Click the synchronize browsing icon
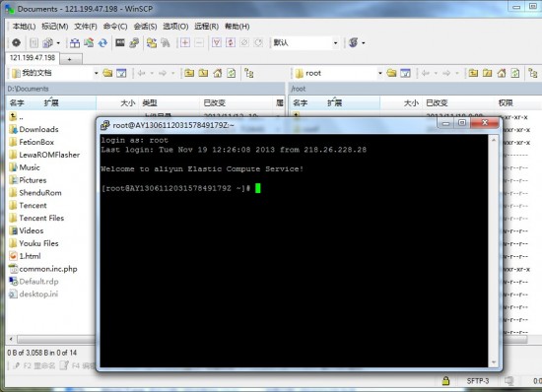 tap(89, 42)
